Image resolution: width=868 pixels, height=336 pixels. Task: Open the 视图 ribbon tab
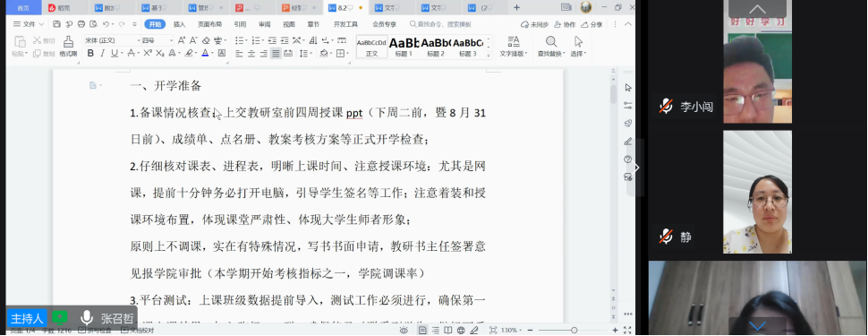click(289, 24)
